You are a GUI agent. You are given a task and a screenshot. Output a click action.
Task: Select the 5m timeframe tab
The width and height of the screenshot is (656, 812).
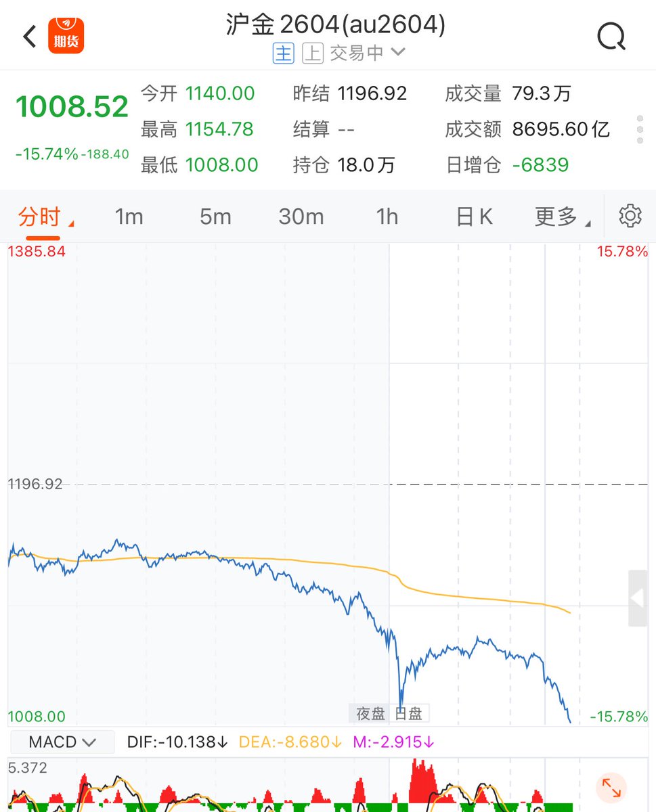[x=215, y=217]
